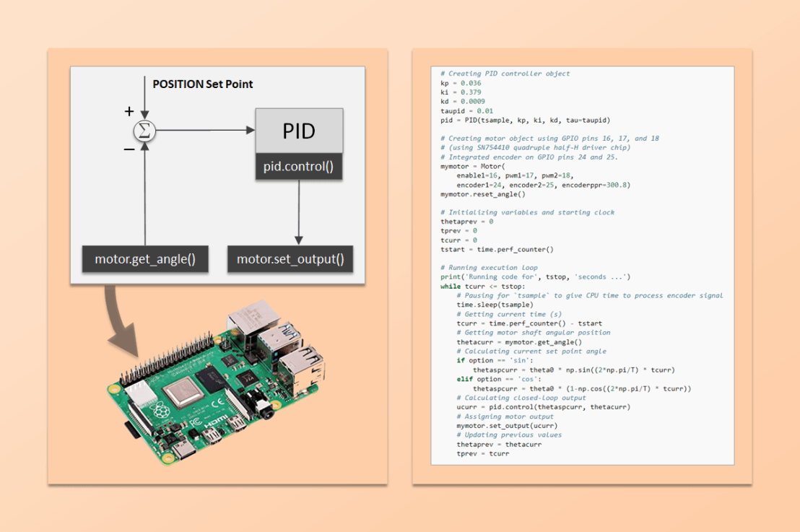Image resolution: width=800 pixels, height=532 pixels.
Task: Click the motor.get_angle() block
Action: pyautogui.click(x=145, y=259)
